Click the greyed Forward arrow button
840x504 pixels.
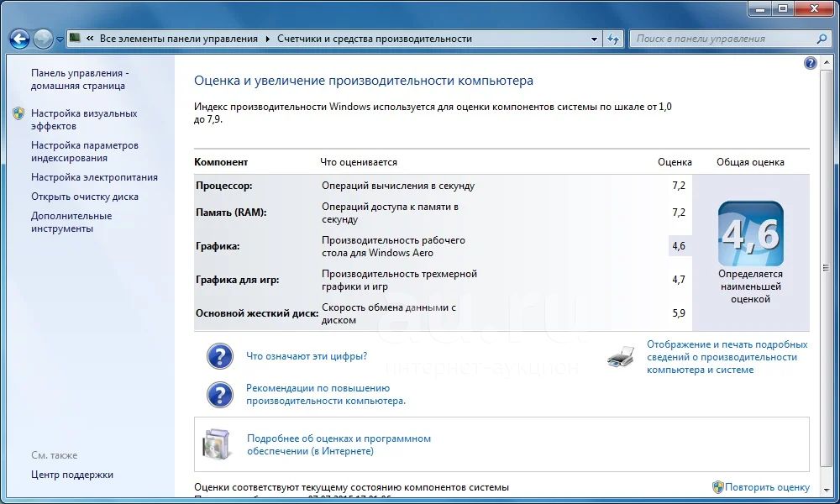[43, 39]
